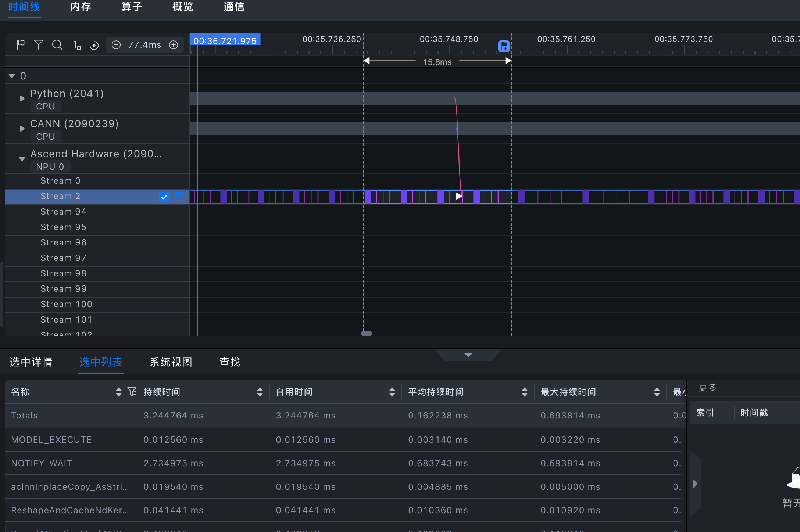Collapse the bottom panel with down arrow

tap(468, 355)
